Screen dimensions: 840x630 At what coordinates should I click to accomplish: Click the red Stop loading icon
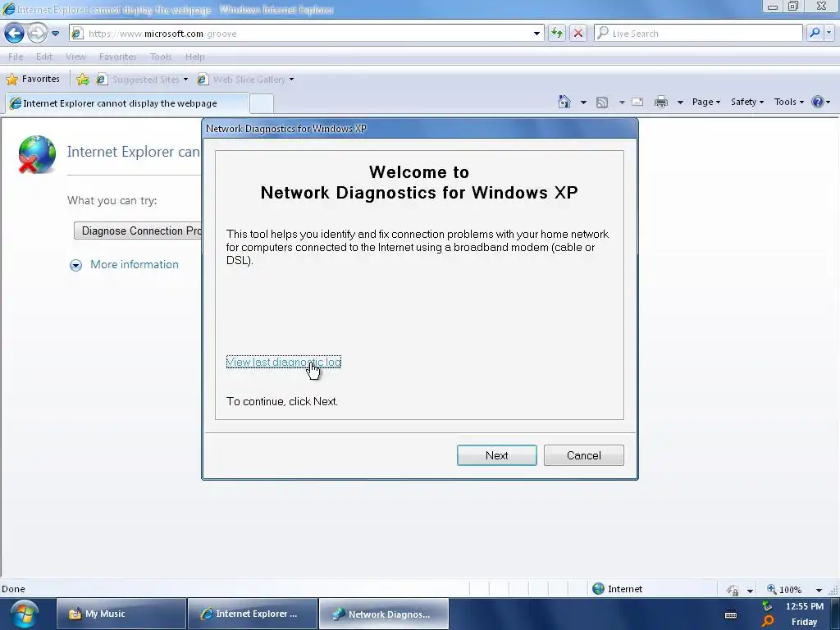[578, 33]
